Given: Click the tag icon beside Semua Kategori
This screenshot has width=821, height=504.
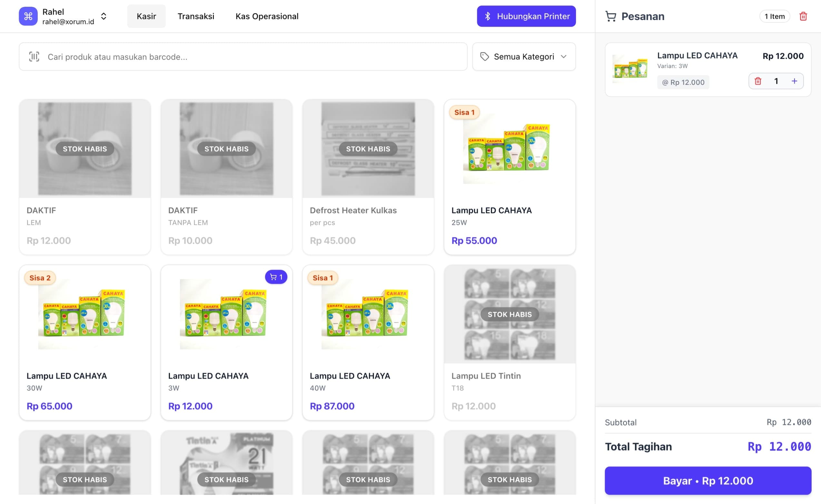Looking at the screenshot, I should point(484,56).
